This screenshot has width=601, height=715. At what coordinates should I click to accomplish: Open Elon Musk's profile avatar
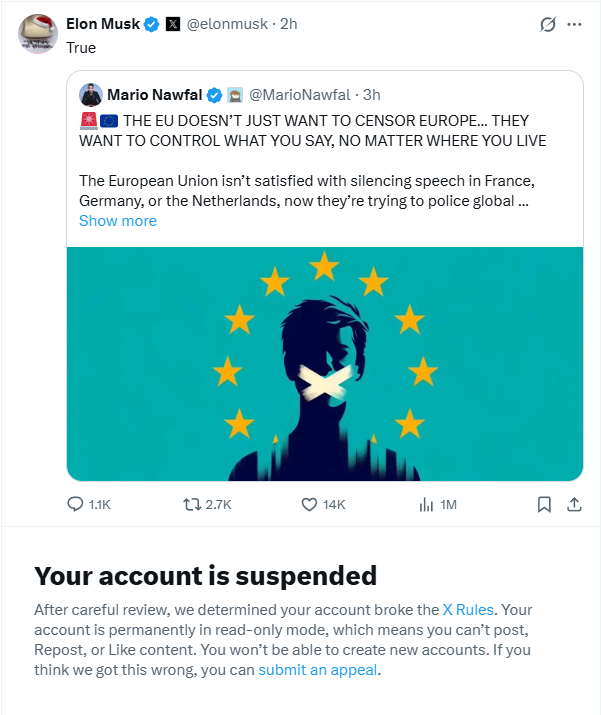(x=38, y=35)
